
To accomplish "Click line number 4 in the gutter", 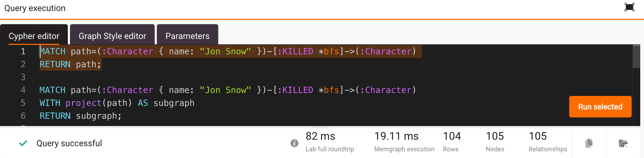I will [23, 90].
